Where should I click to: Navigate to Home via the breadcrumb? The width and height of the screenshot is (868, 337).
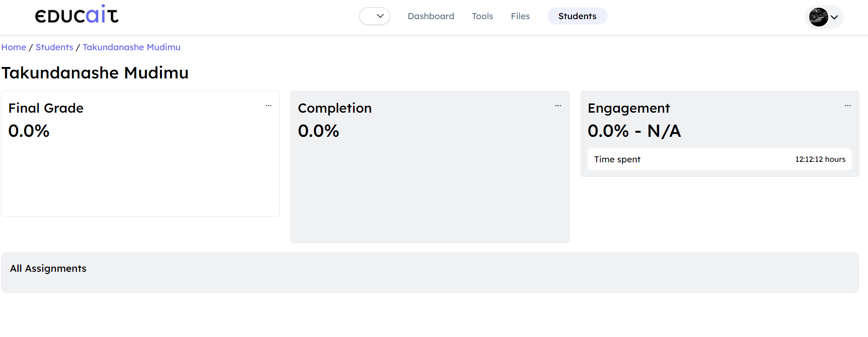[x=13, y=47]
